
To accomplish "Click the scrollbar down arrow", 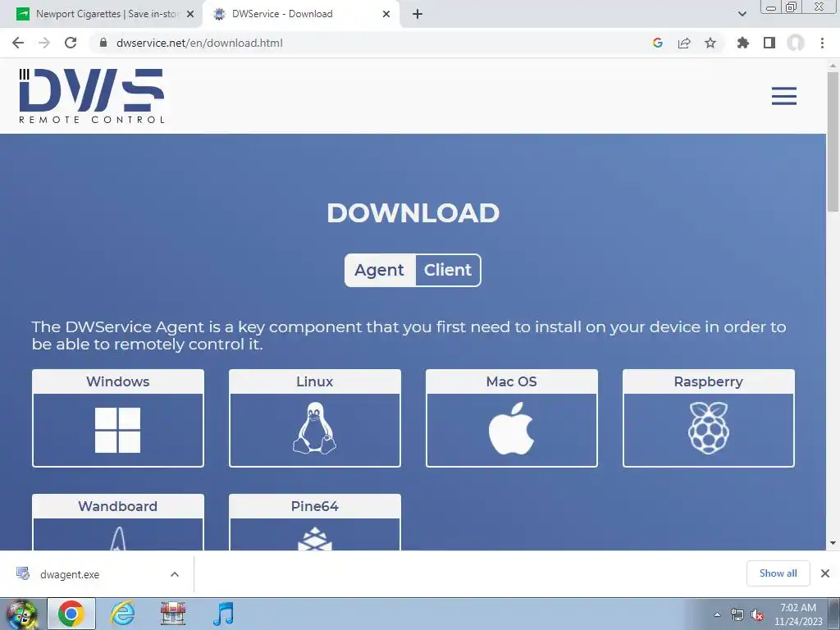I will [x=833, y=543].
